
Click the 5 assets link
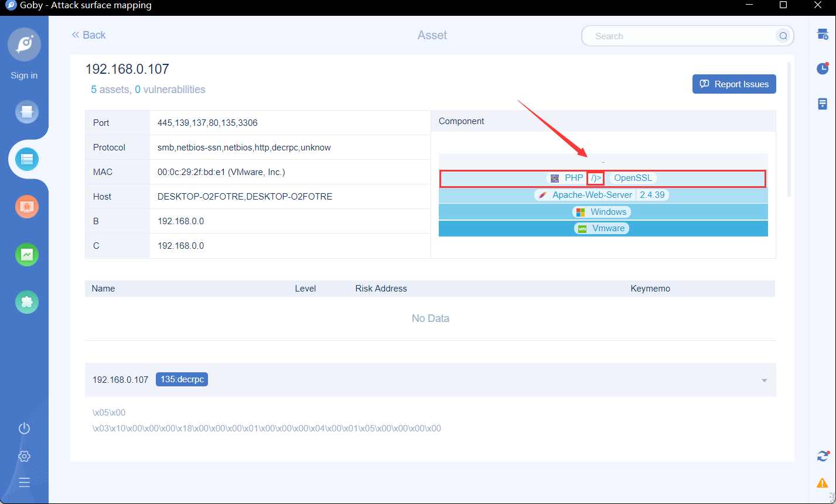(110, 90)
